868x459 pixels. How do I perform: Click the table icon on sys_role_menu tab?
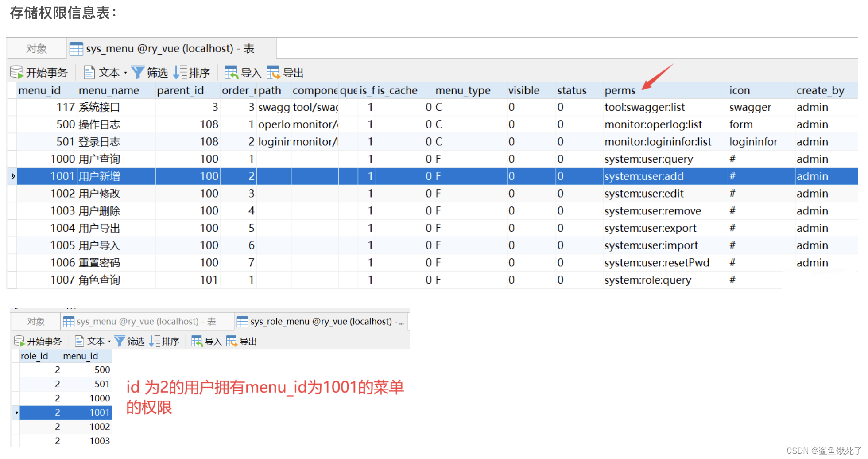[x=242, y=322]
